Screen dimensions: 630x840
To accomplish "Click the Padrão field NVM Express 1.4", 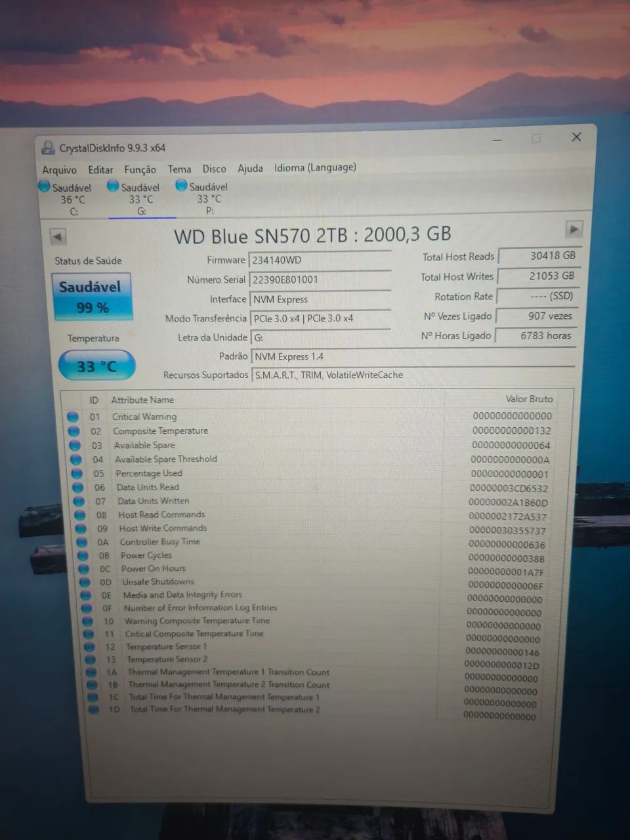I will pyautogui.click(x=413, y=357).
